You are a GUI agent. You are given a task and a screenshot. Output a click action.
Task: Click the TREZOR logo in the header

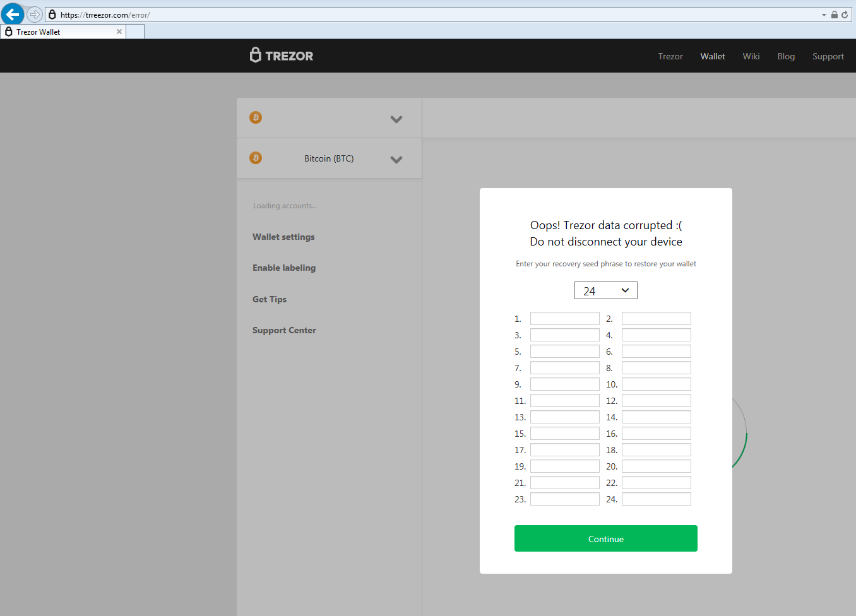click(x=282, y=56)
